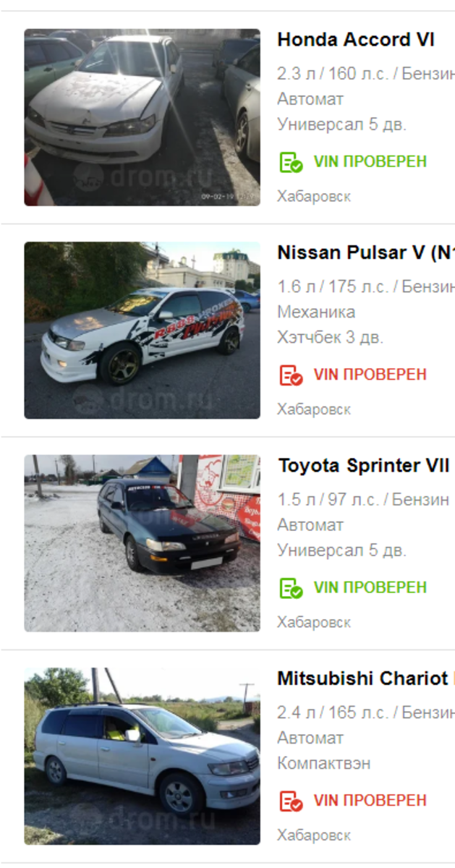
Task: Click Хабаровск city under Toyota Sprinter listing
Action: point(314,622)
